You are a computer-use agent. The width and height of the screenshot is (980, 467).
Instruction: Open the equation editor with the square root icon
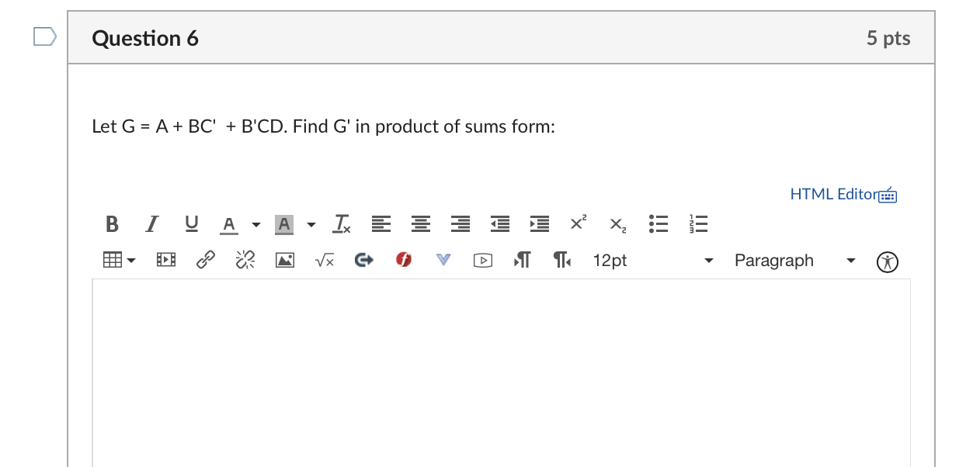[324, 260]
